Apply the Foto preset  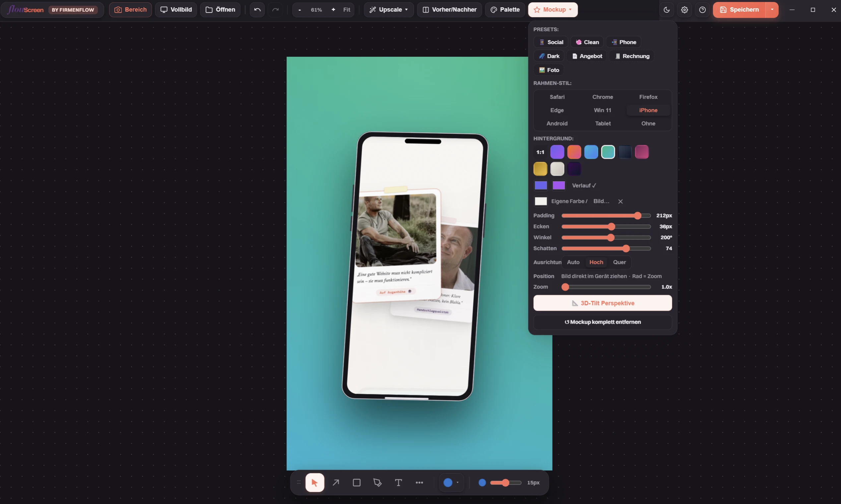click(549, 70)
